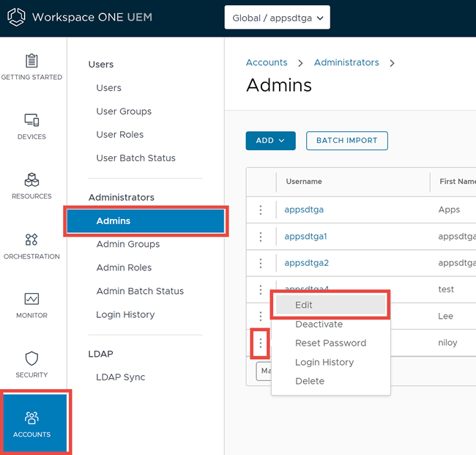Select the Accounts section
This screenshot has width=476, height=455.
[34, 423]
